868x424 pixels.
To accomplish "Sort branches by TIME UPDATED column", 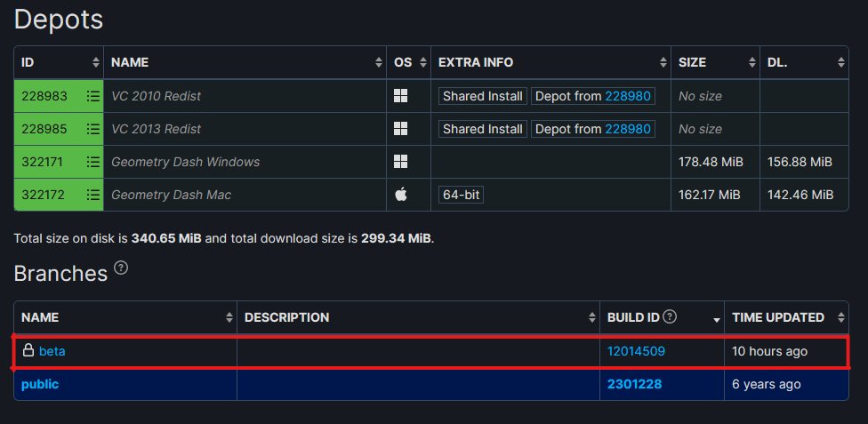I will (841, 317).
